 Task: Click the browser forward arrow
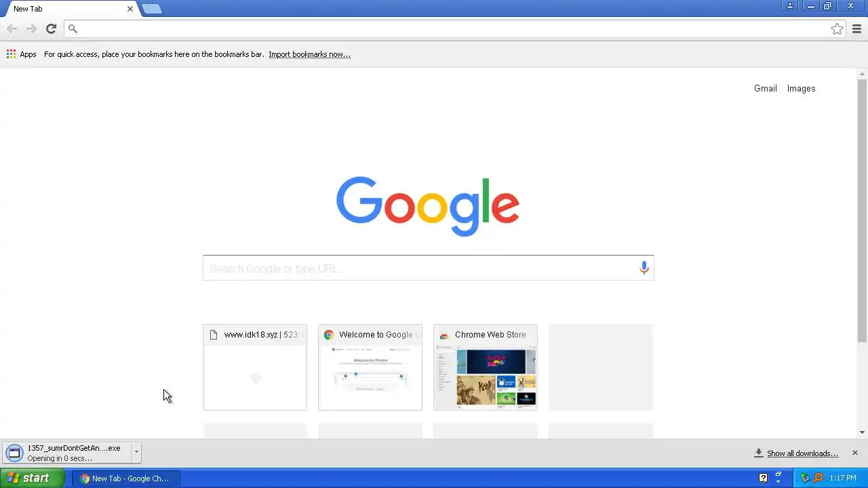pos(31,28)
